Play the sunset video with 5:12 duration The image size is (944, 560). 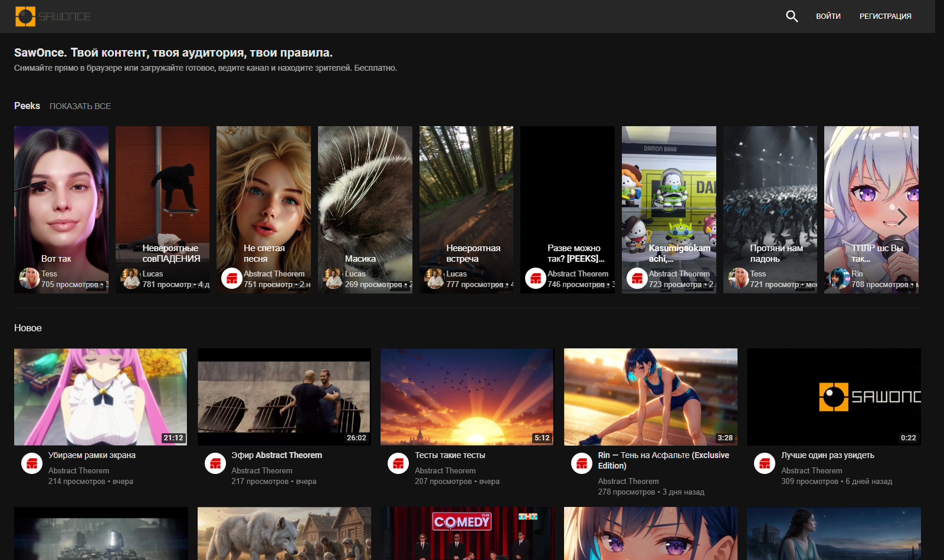click(467, 397)
